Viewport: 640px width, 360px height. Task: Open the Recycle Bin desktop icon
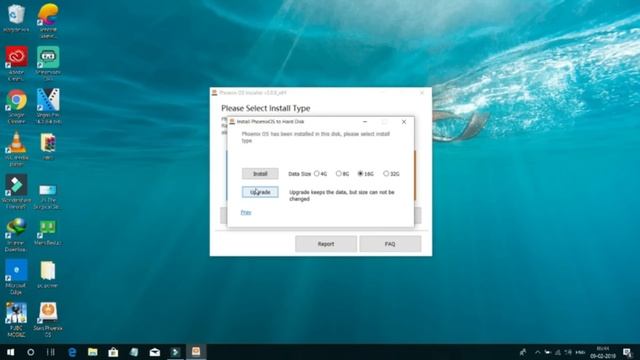(16, 18)
